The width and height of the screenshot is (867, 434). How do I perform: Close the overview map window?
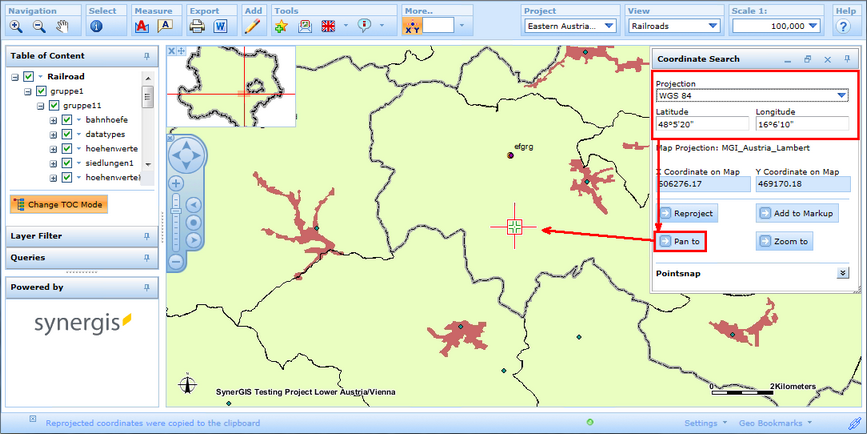[x=171, y=51]
